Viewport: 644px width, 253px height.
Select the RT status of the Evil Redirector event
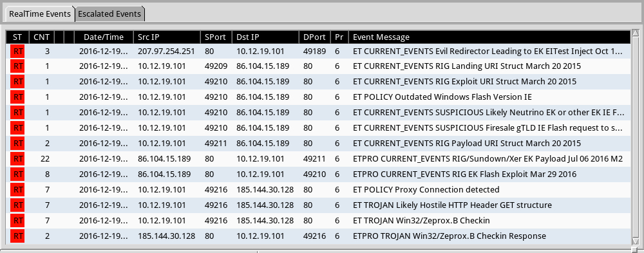click(x=17, y=51)
